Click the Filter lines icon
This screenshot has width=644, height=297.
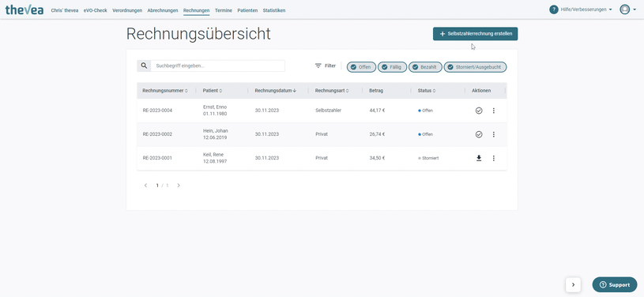[318, 66]
